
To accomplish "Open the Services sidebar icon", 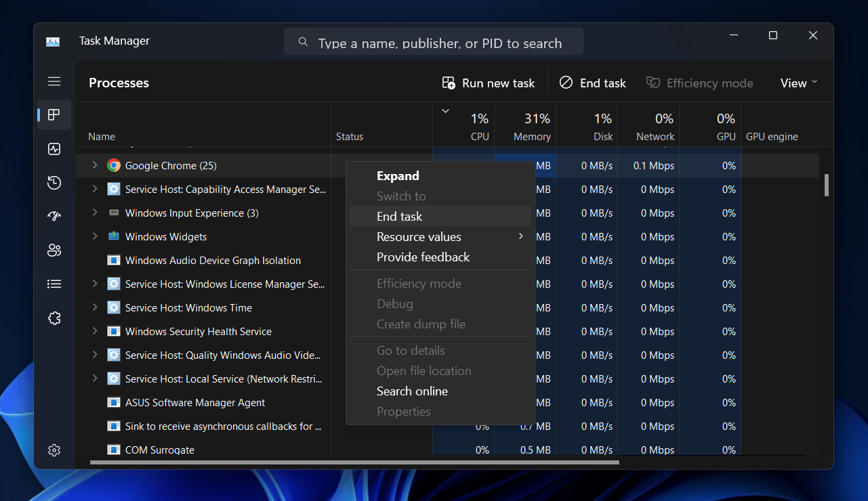I will click(54, 318).
